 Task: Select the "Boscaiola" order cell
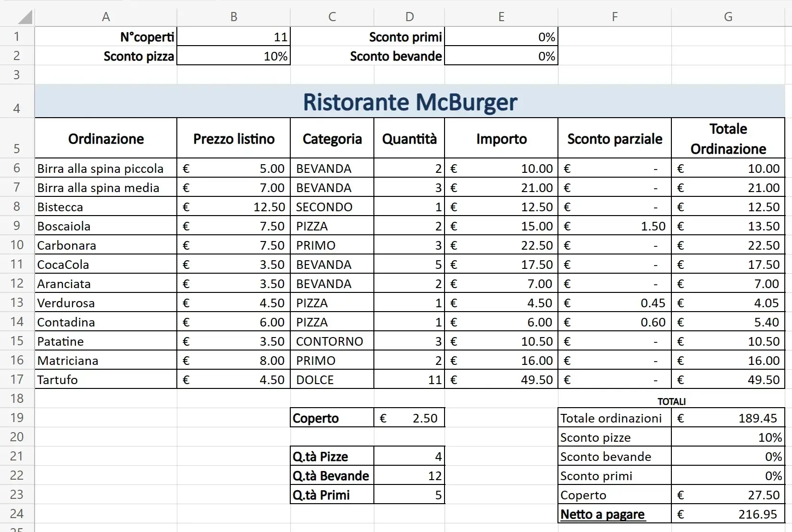[x=106, y=226]
